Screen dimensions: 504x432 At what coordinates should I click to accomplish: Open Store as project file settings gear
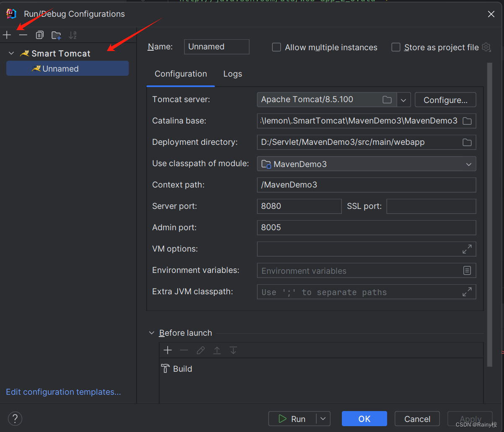(486, 47)
